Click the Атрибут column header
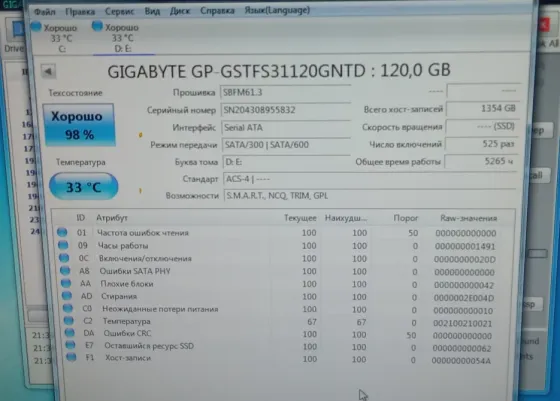 click(x=112, y=218)
